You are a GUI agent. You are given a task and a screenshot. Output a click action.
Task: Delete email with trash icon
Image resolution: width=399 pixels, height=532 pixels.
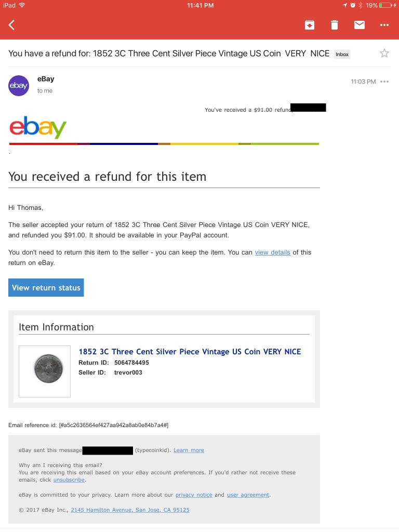coord(335,25)
